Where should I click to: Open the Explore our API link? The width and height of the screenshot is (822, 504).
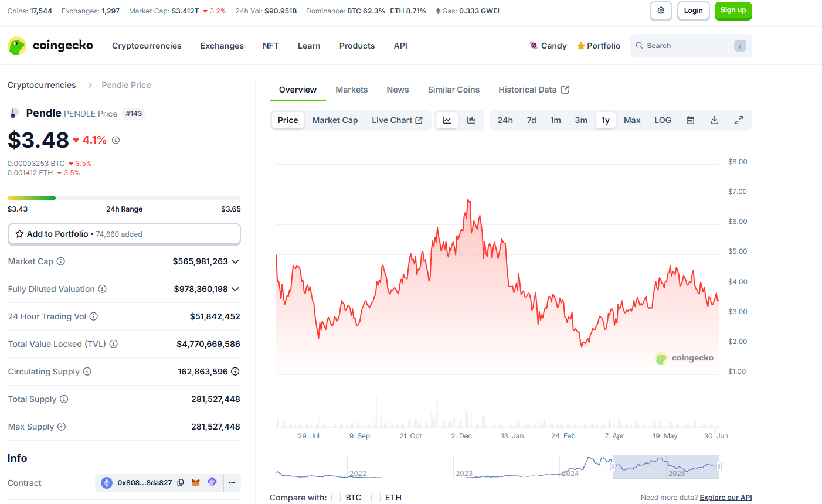coord(726,498)
